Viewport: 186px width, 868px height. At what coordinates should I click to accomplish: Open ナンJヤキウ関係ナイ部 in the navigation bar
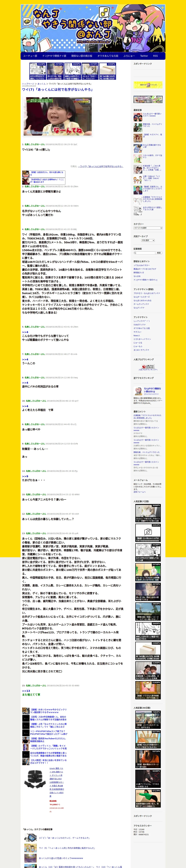[x=54, y=56]
